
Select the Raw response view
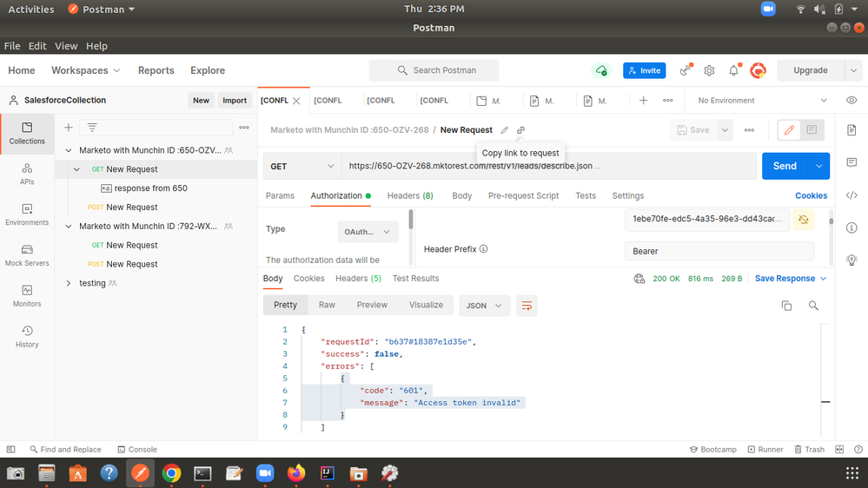(327, 305)
